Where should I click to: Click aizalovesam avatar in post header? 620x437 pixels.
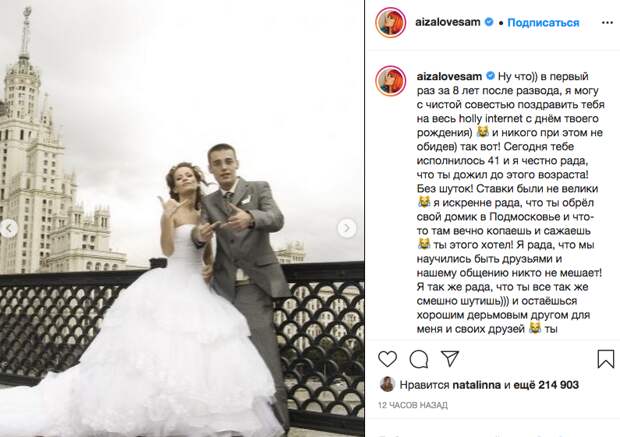(x=391, y=23)
